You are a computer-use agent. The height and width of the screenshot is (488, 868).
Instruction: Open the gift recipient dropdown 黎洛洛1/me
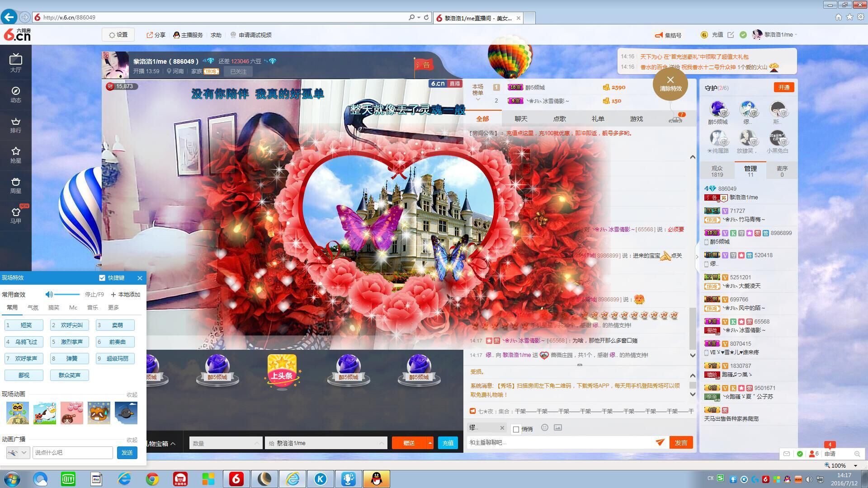[326, 443]
